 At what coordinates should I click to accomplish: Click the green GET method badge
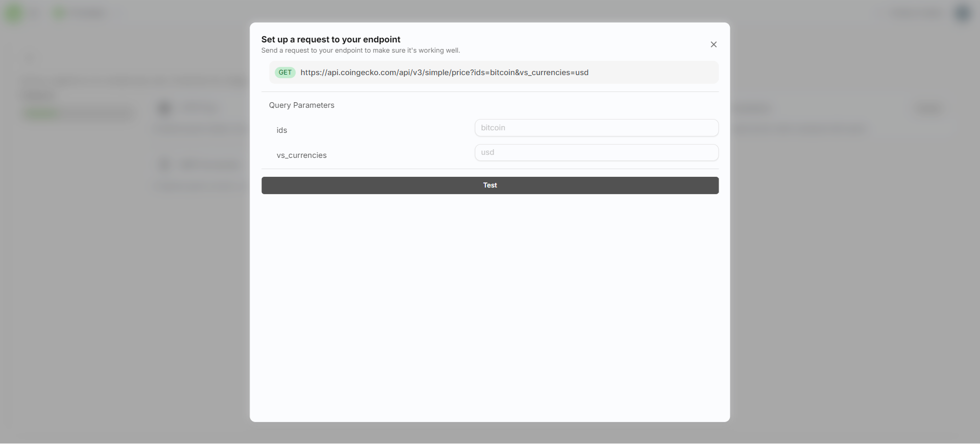click(285, 73)
